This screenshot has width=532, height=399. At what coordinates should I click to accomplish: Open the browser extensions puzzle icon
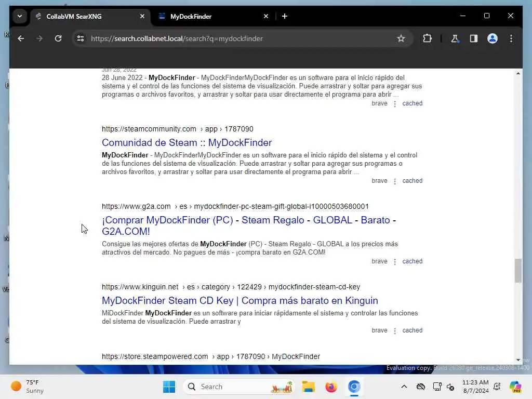[427, 38]
